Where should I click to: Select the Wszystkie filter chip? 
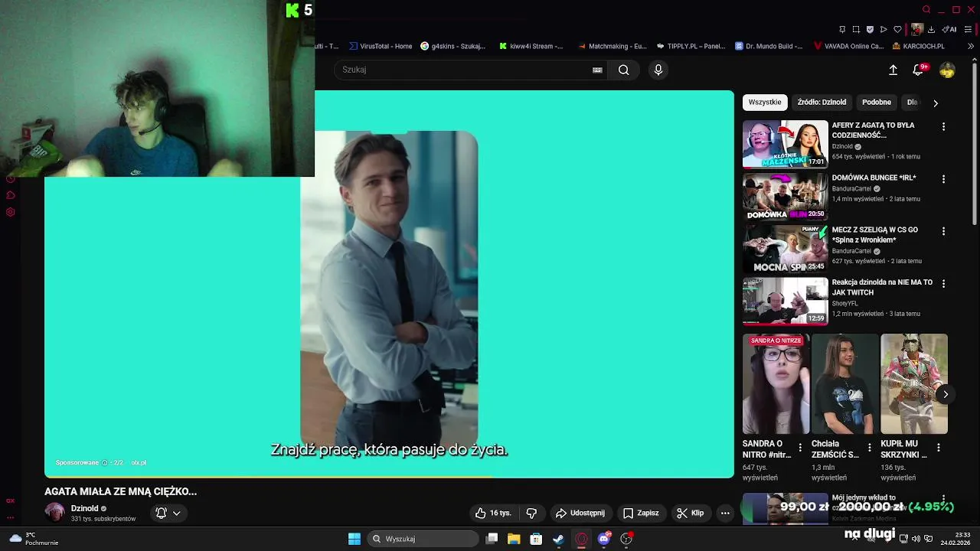pyautogui.click(x=765, y=102)
